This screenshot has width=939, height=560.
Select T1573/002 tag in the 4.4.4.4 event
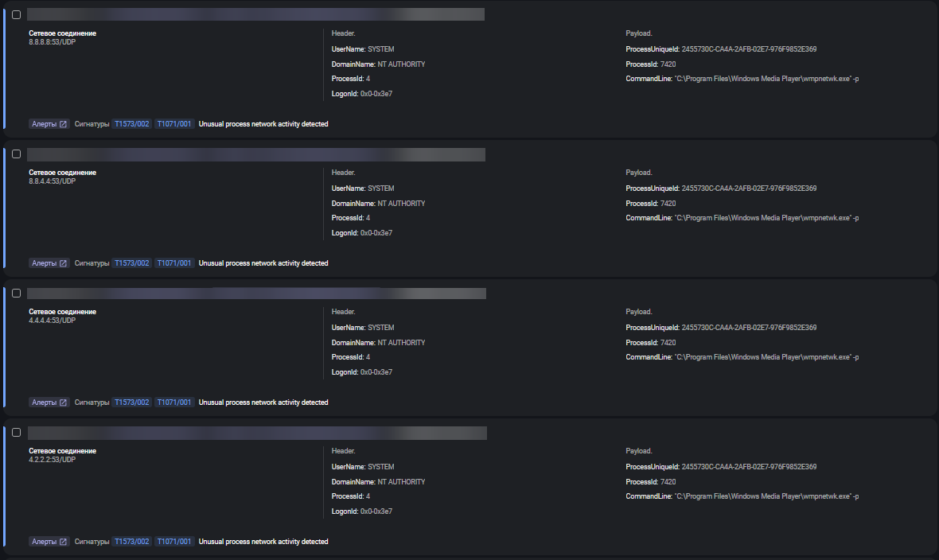[132, 402]
